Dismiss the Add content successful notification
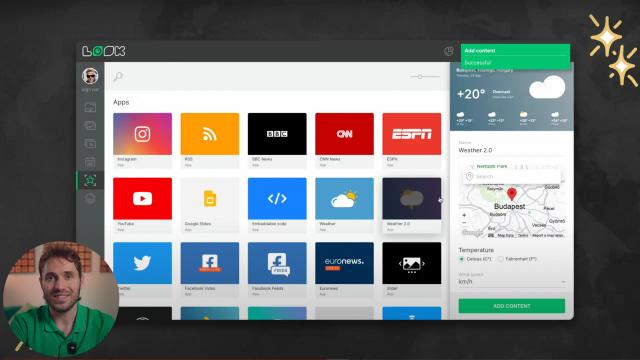Screen dimensions: 640x360 point(515,57)
